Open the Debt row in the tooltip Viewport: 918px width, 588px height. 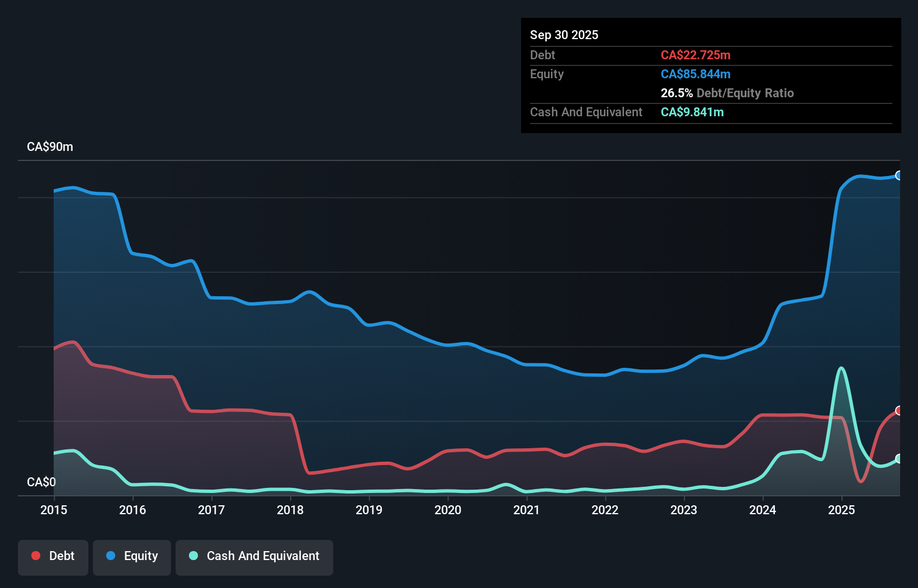pos(542,55)
